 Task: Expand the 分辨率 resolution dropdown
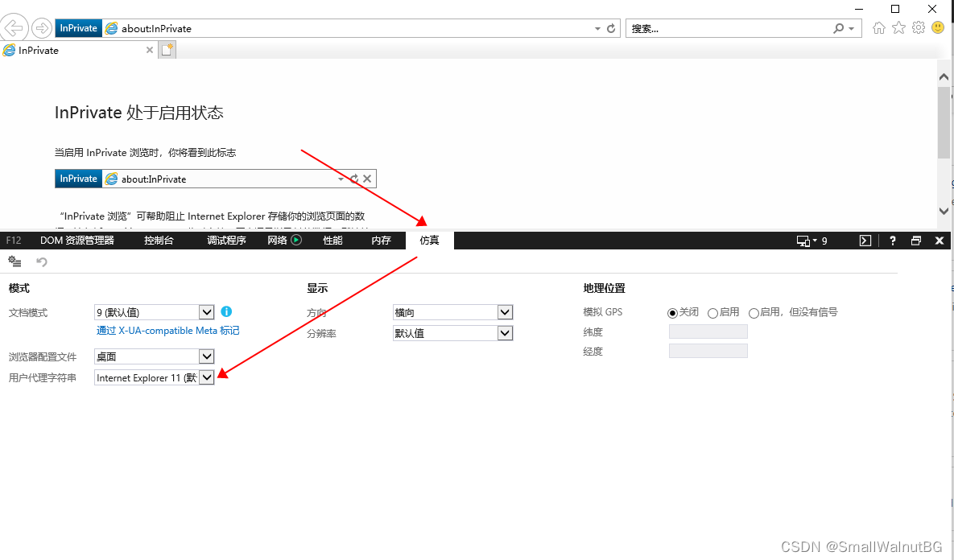[x=505, y=332]
